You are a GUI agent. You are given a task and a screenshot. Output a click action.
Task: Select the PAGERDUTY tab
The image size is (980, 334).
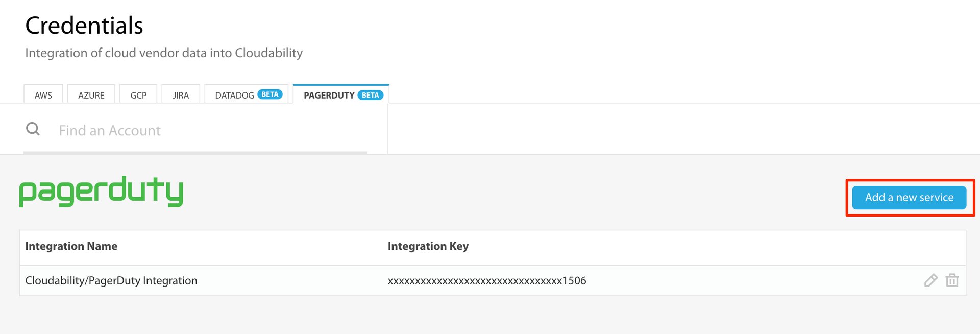(x=329, y=95)
